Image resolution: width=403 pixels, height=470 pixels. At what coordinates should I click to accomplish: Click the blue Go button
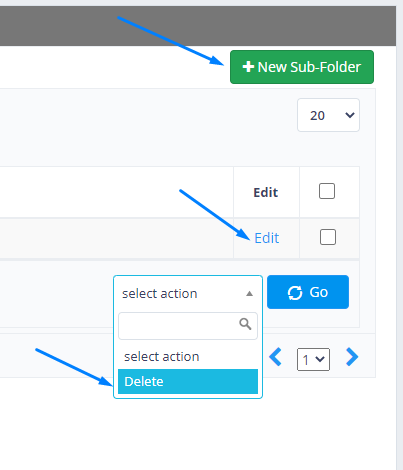[308, 292]
